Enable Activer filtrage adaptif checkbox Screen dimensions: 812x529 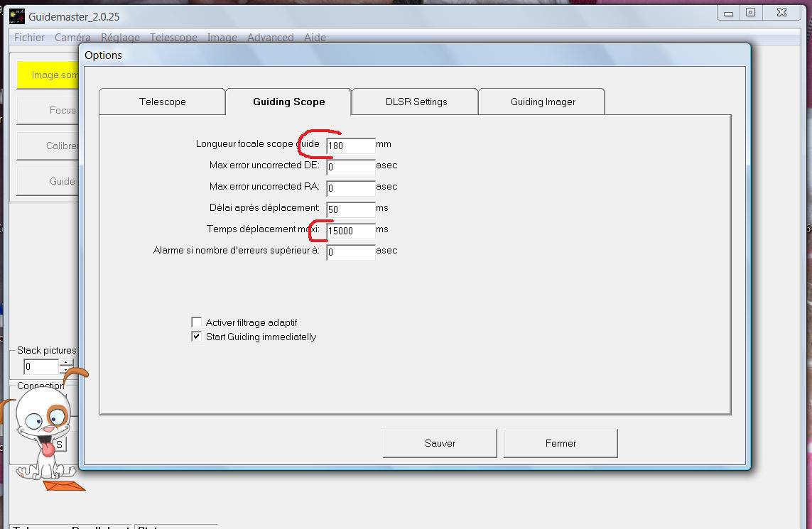coord(196,322)
